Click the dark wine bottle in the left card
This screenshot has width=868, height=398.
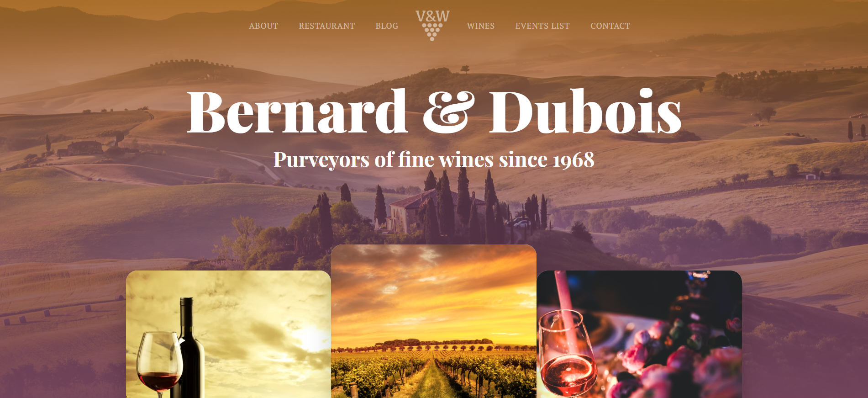(189, 347)
